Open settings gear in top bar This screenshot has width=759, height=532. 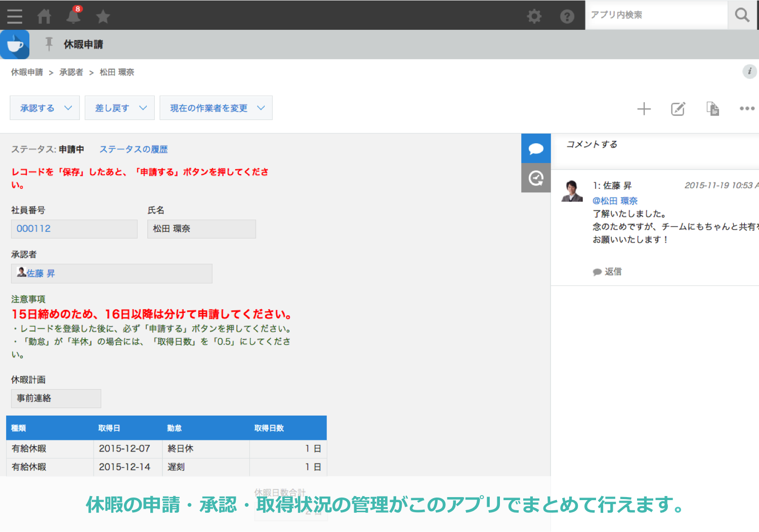(534, 16)
